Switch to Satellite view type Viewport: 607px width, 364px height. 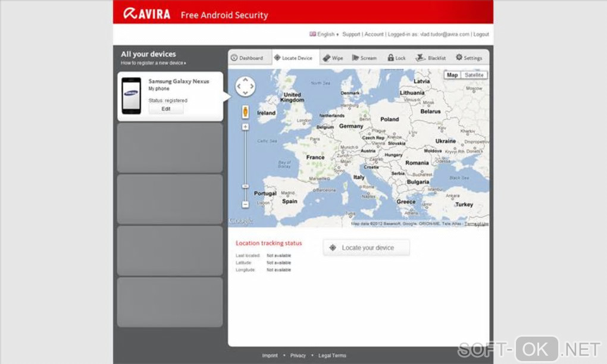click(474, 75)
